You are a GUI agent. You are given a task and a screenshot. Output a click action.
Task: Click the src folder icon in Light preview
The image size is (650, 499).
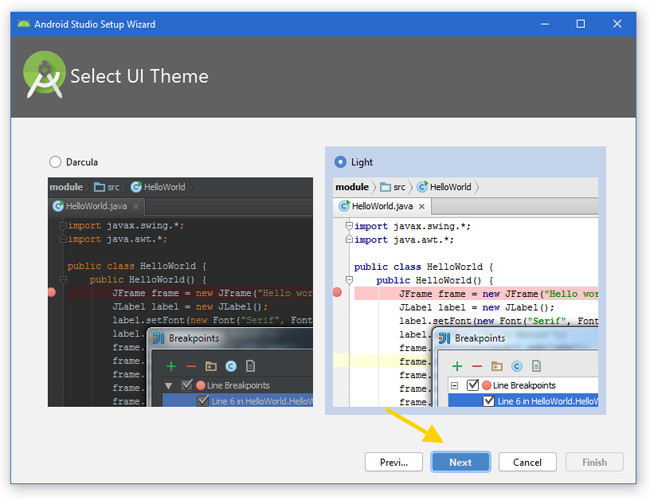384,187
